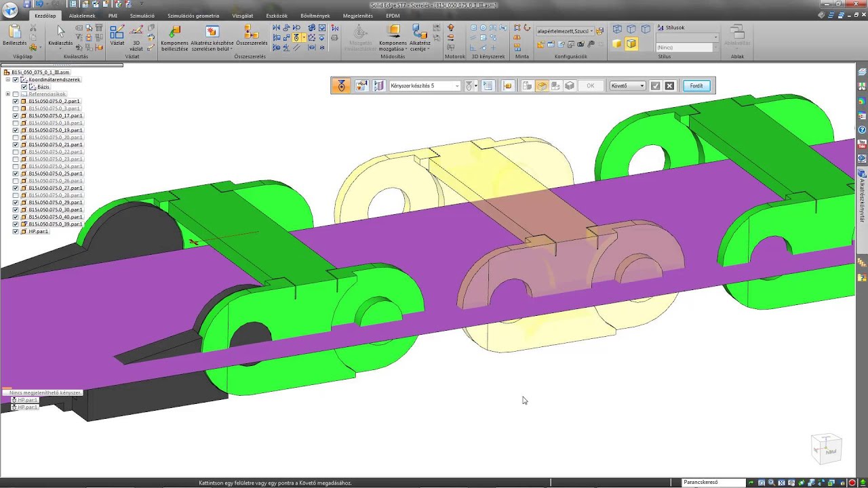Click the view orientation cube
868x488 pixels.
click(x=826, y=449)
